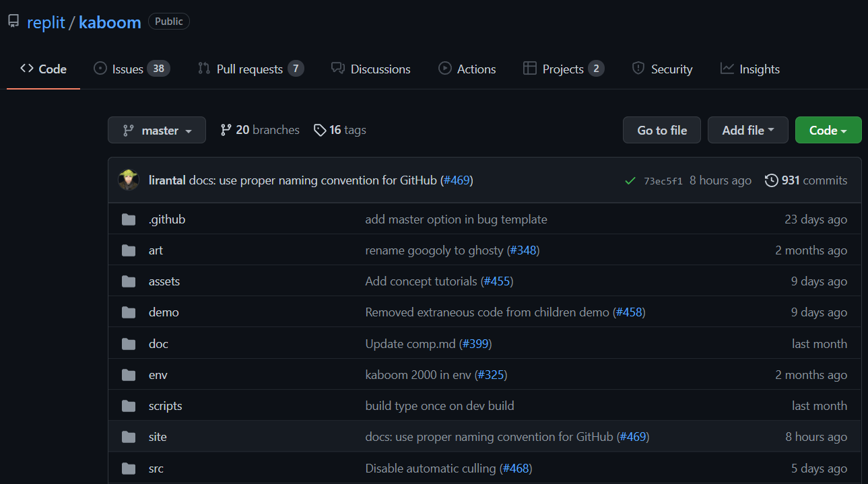Open 'rename googoly to ghosty' commit message
Image resolution: width=868 pixels, height=484 pixels.
tap(434, 250)
